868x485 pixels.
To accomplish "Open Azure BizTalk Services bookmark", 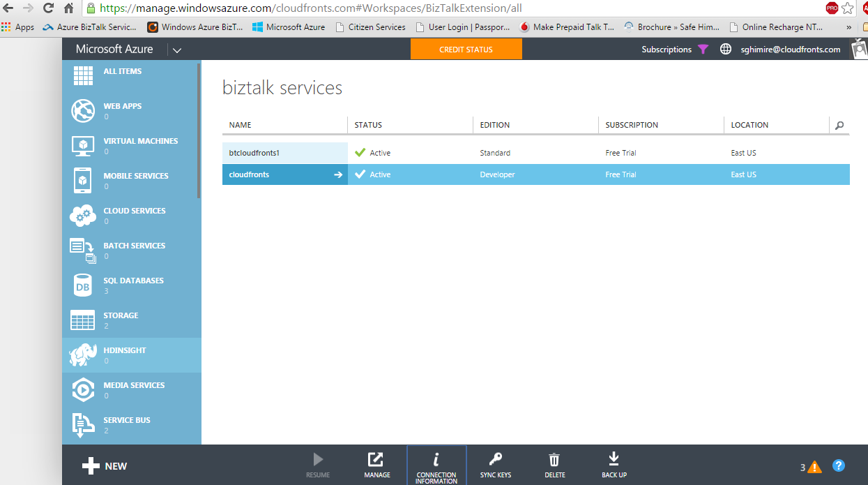I will click(x=90, y=27).
